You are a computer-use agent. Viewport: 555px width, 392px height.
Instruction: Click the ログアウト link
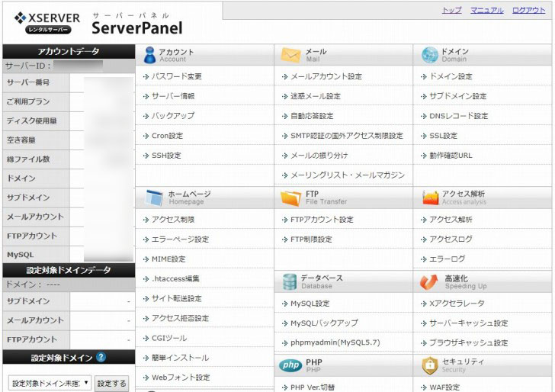pyautogui.click(x=529, y=10)
